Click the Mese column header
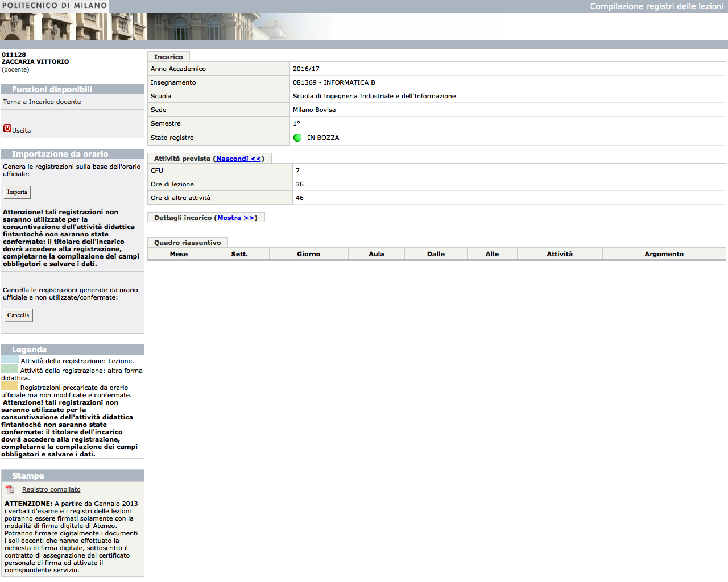This screenshot has width=728, height=582. point(178,253)
